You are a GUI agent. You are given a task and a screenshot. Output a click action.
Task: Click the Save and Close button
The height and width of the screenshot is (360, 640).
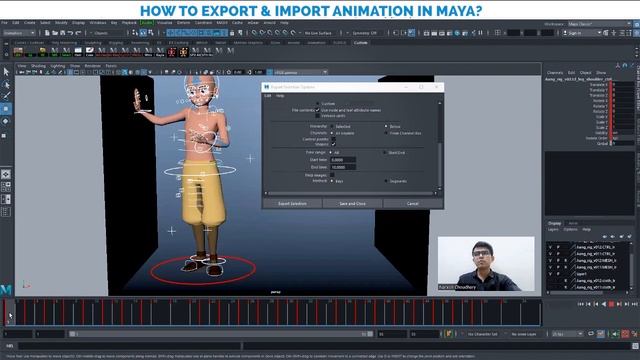(x=353, y=203)
